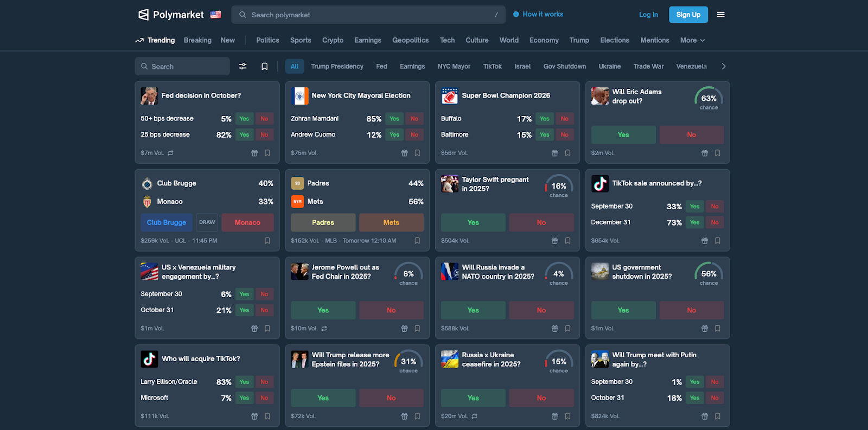Bookmark the TikTok sale announced market

[x=718, y=241]
